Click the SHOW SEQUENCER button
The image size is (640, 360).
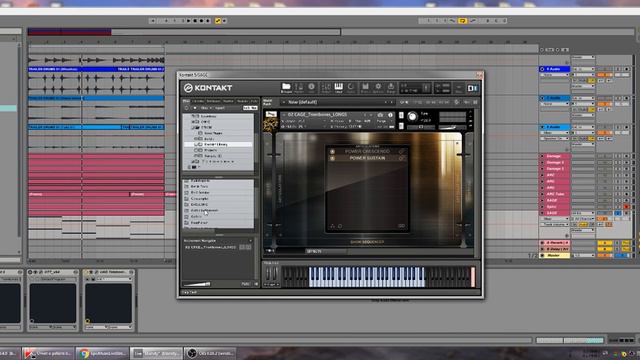[367, 242]
